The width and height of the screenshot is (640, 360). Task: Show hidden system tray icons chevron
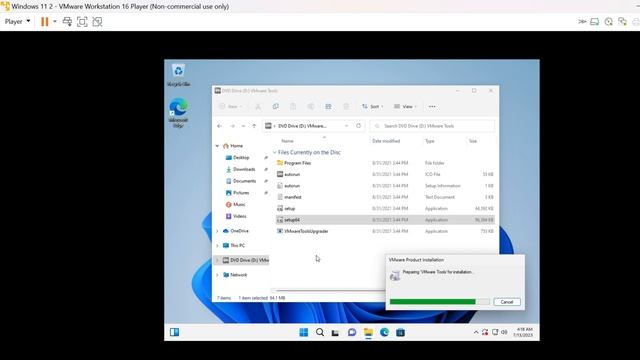click(x=476, y=333)
